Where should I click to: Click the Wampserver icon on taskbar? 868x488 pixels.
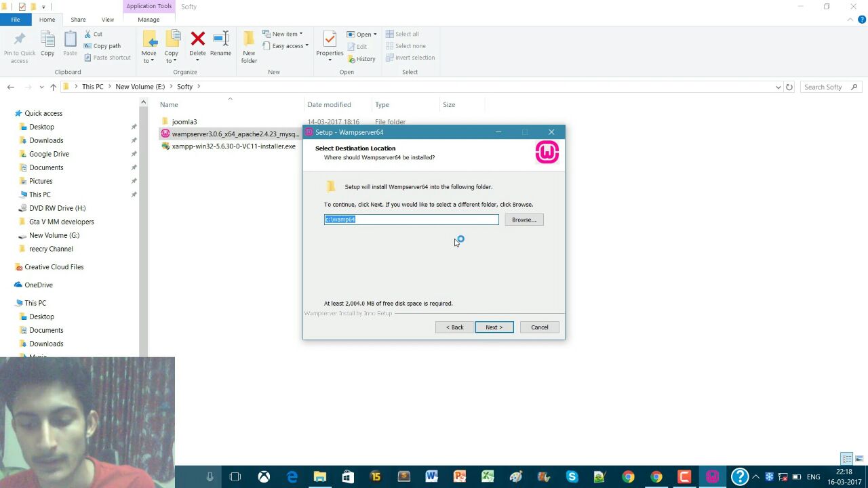click(x=712, y=477)
